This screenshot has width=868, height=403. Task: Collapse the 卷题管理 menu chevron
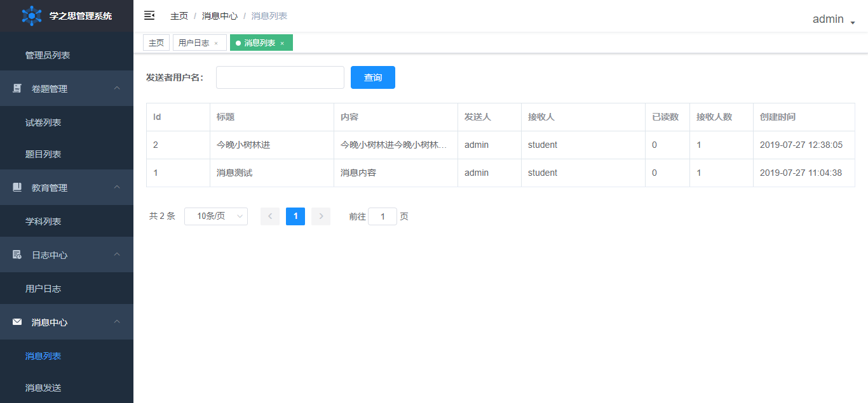click(117, 88)
